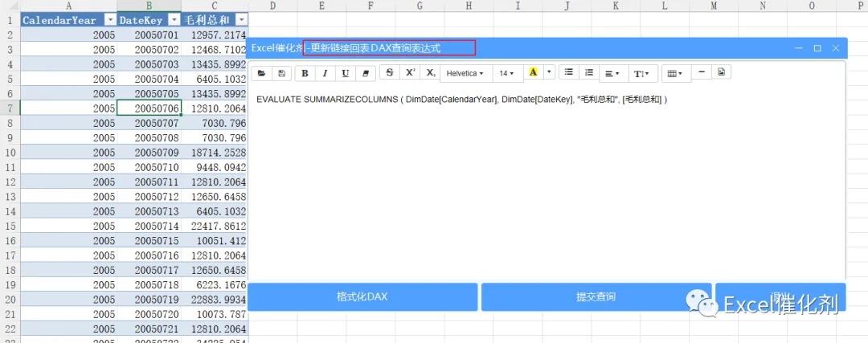Toggle bold formatting in the editor
Screen dimensions: 868x343
305,73
